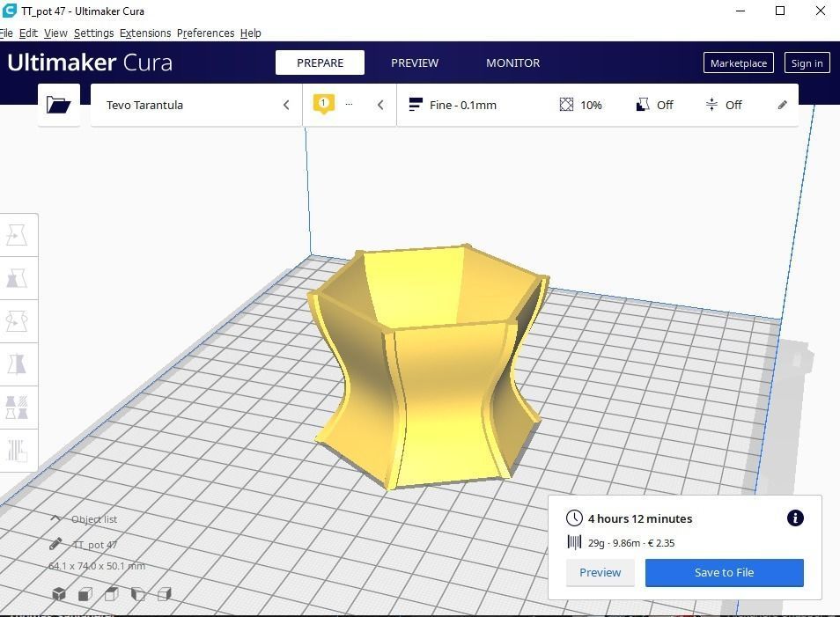Click the 64.1 x 74.0 x 50.1 mm dimensions text
This screenshot has height=617, width=840.
(97, 566)
